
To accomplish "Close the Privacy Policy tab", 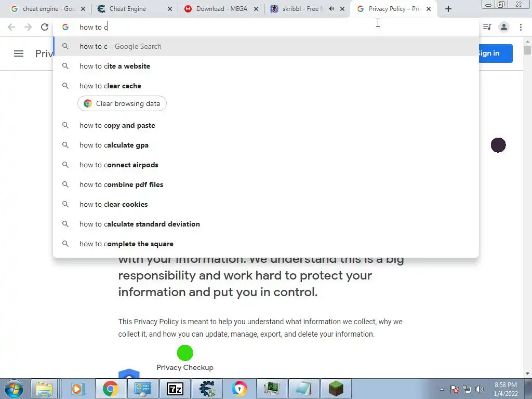I will click(429, 9).
